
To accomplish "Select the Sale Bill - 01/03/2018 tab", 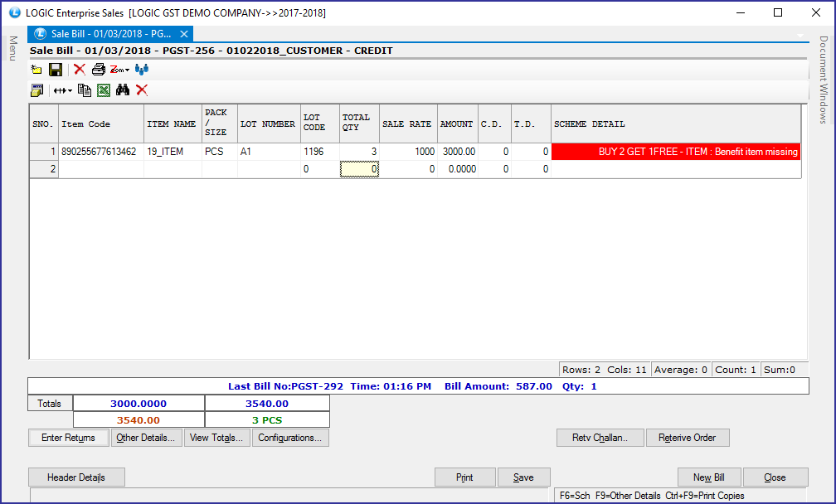I will 111,34.
